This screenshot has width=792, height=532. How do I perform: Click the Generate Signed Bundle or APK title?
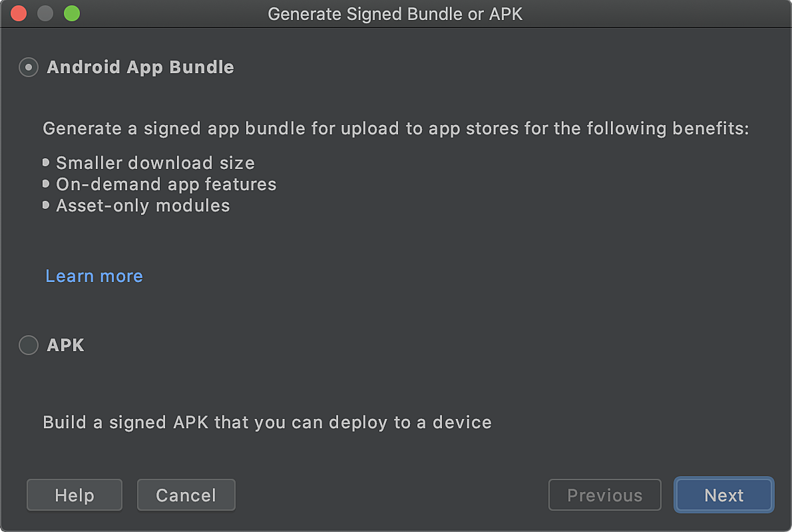[395, 14]
